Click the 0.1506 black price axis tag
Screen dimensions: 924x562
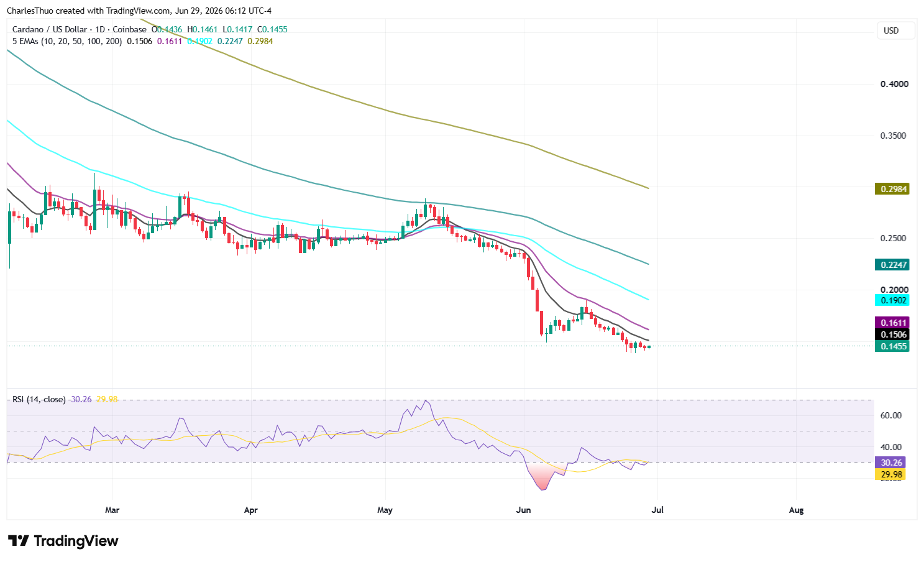[892, 334]
